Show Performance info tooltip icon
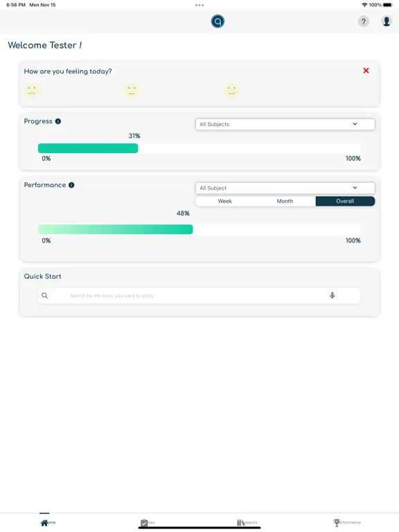This screenshot has height=532, width=399. (71, 185)
